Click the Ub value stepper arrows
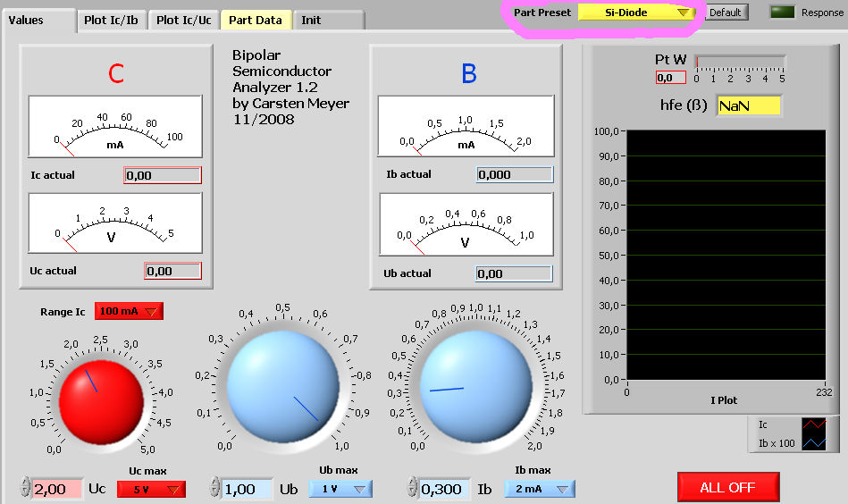Screen dimensions: 848x504 214,489
